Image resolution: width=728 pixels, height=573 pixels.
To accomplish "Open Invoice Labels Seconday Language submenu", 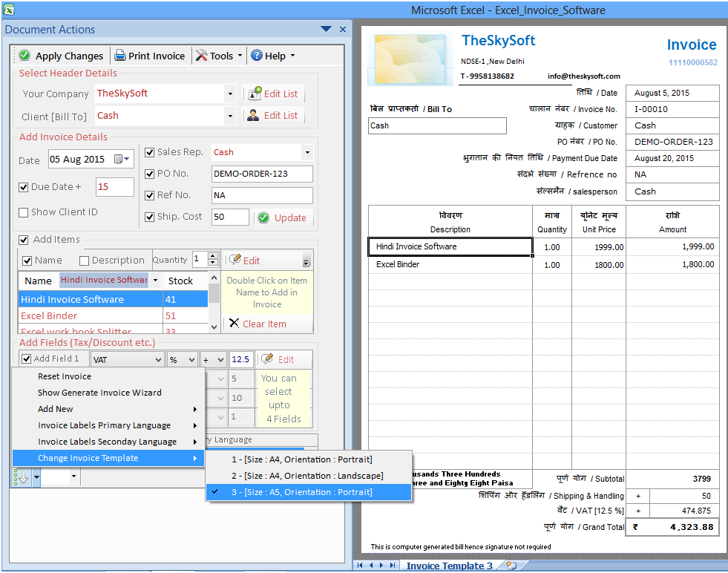I will pos(108,442).
